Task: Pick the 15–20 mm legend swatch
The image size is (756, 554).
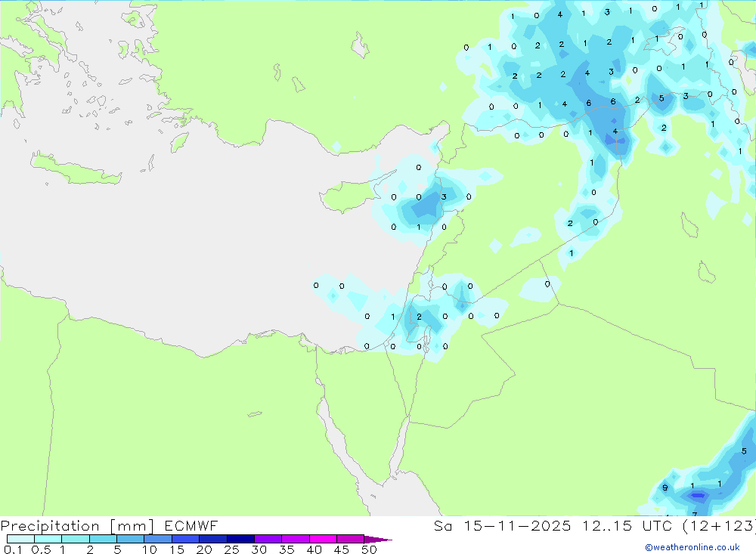Action: click(185, 539)
